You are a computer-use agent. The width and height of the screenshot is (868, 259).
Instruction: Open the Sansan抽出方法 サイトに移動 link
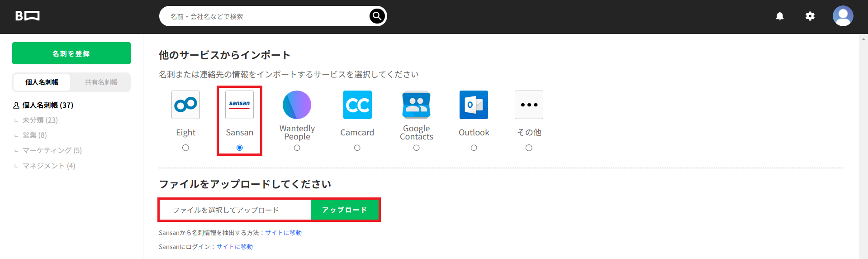tap(283, 233)
